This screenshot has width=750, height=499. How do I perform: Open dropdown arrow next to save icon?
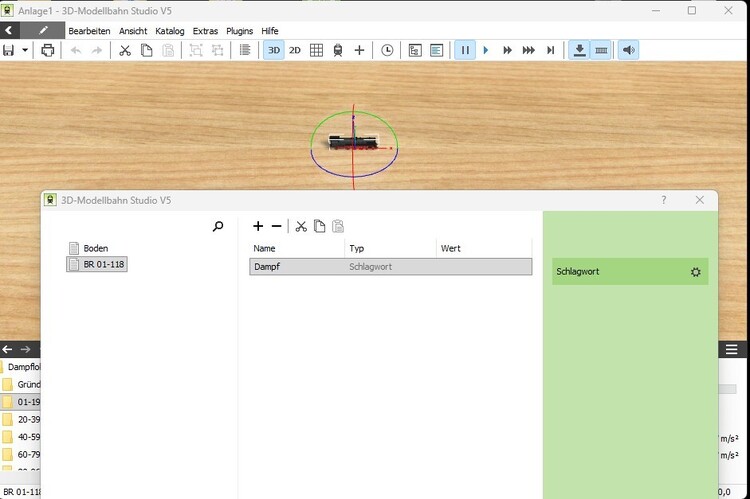[25, 50]
